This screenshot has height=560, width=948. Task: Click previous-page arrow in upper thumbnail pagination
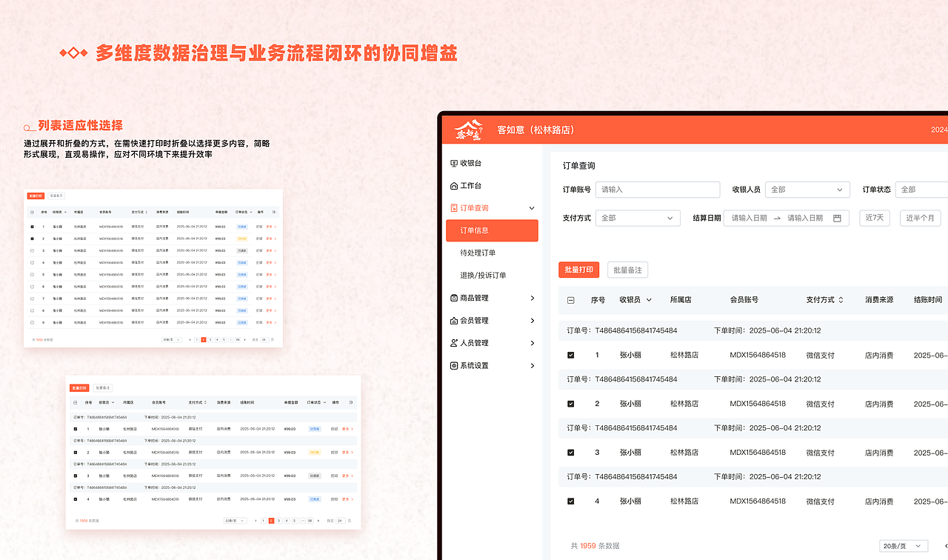pos(190,340)
